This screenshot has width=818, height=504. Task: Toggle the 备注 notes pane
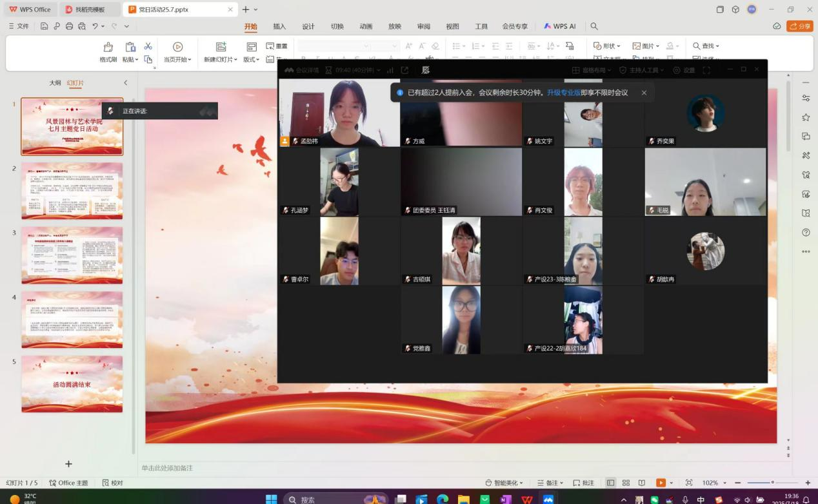pyautogui.click(x=548, y=483)
